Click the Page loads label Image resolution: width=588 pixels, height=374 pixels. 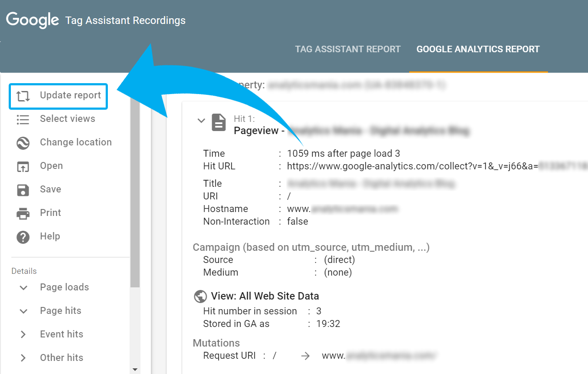click(x=64, y=287)
